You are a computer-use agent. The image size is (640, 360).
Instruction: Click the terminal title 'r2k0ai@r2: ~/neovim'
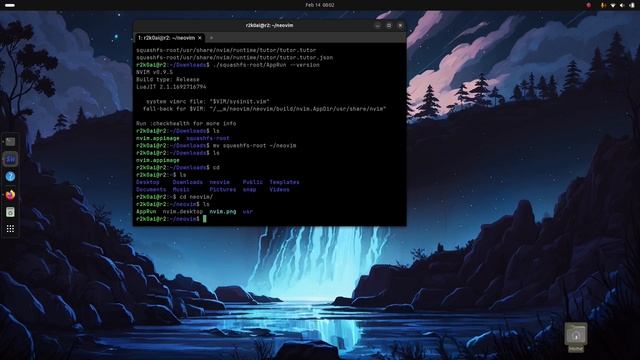pyautogui.click(x=269, y=25)
